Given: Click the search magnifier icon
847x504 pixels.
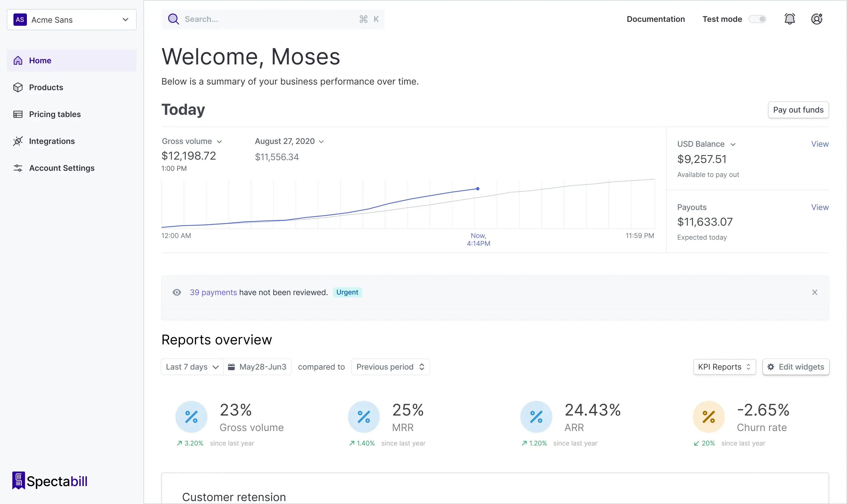Looking at the screenshot, I should tap(173, 19).
